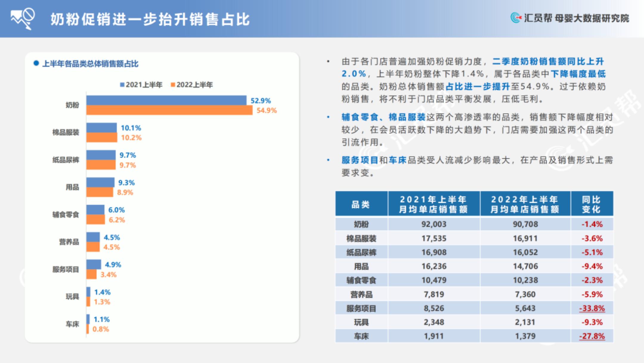Click the blue 2021上半年 legend swatch
Viewport: 644px width, 363px height.
point(122,85)
